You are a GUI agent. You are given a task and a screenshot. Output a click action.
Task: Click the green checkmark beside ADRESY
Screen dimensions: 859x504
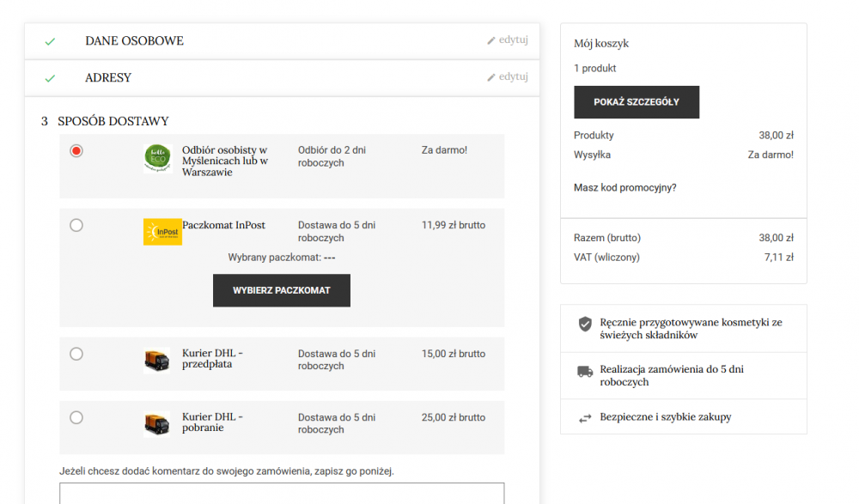(50, 78)
